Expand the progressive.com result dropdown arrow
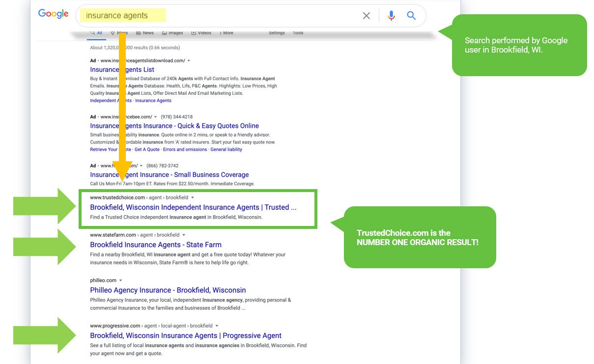This screenshot has height=364, width=594. [x=217, y=326]
